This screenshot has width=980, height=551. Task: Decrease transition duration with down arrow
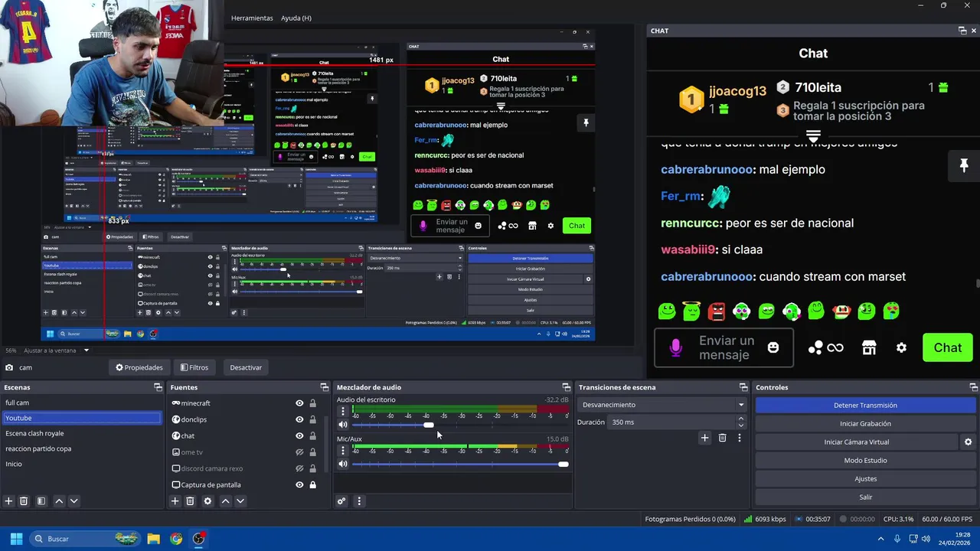coord(740,425)
